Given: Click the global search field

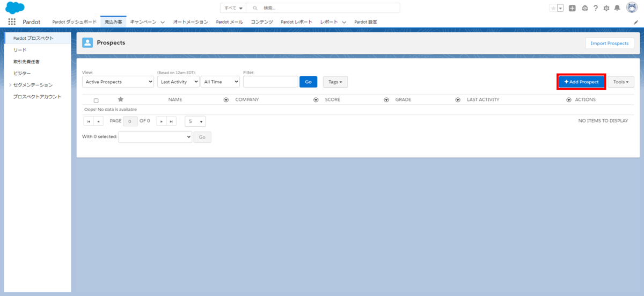Looking at the screenshot, I should point(323,8).
